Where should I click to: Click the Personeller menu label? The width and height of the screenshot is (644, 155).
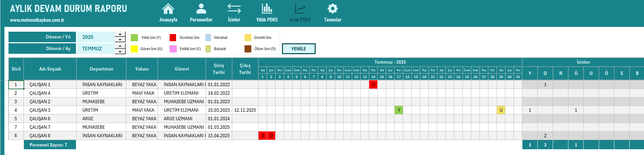(201, 20)
